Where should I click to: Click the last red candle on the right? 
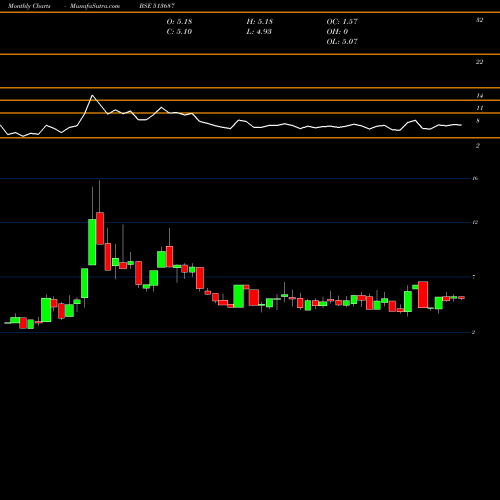tap(461, 298)
